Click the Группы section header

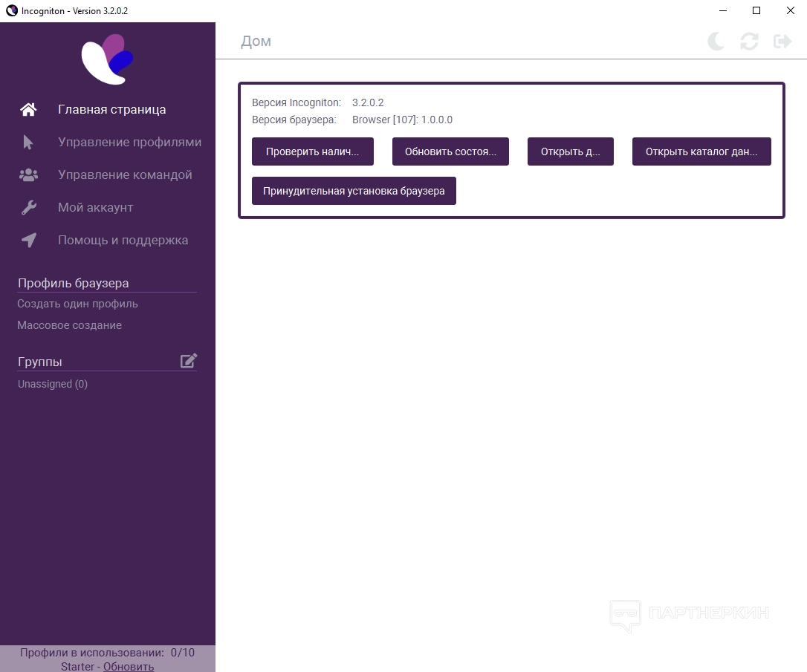[39, 362]
